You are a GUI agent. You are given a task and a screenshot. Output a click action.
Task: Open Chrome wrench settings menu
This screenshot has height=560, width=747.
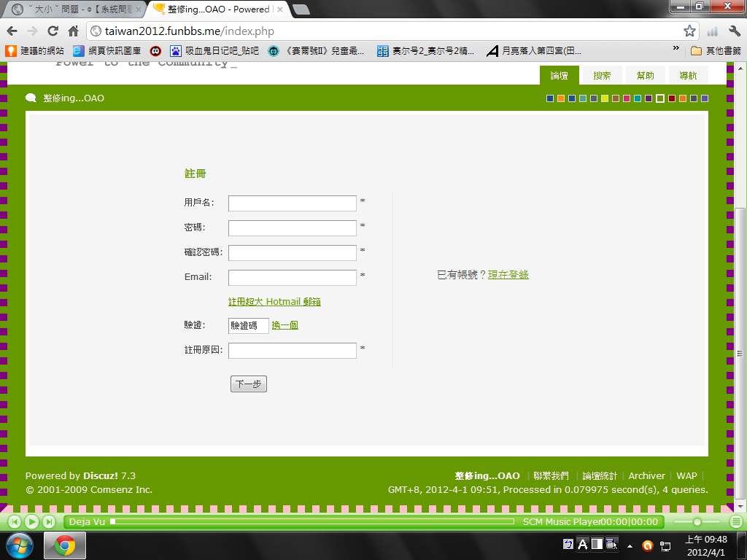[x=735, y=31]
